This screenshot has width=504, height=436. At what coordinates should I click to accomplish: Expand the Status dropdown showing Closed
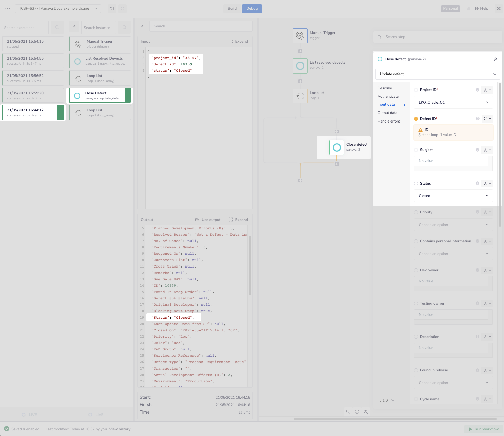click(x=453, y=196)
